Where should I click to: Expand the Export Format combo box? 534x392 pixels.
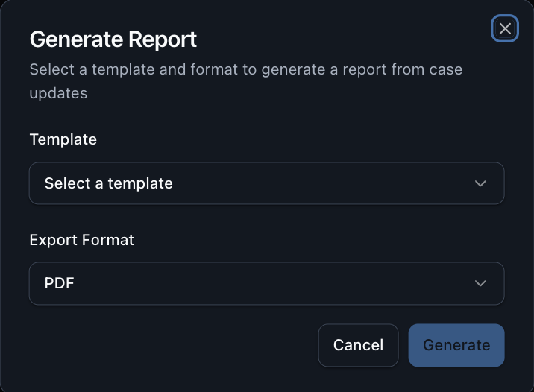[266, 283]
